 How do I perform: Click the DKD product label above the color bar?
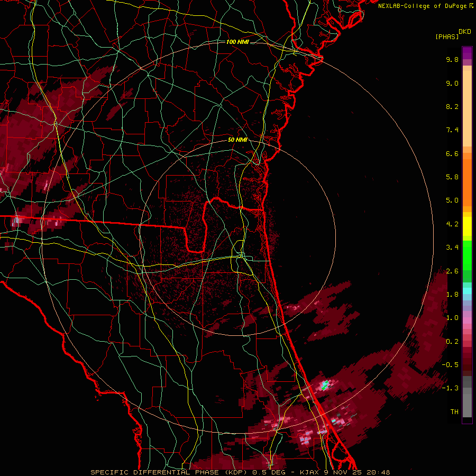pos(465,32)
